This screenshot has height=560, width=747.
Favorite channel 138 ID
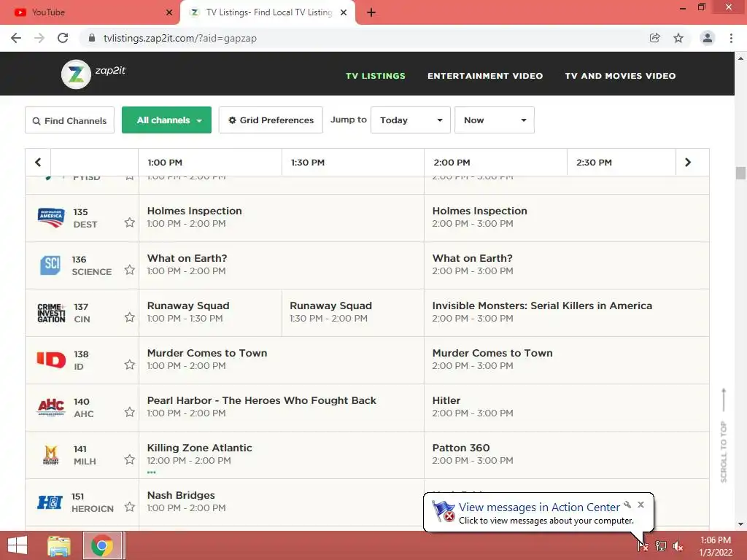(130, 365)
